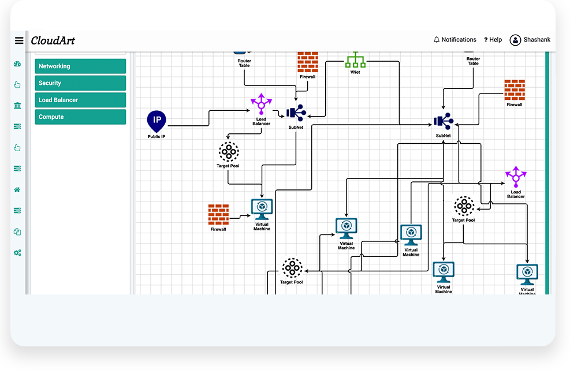This screenshot has width=570, height=392.
Task: Expand the Security palette section
Action: (x=80, y=83)
